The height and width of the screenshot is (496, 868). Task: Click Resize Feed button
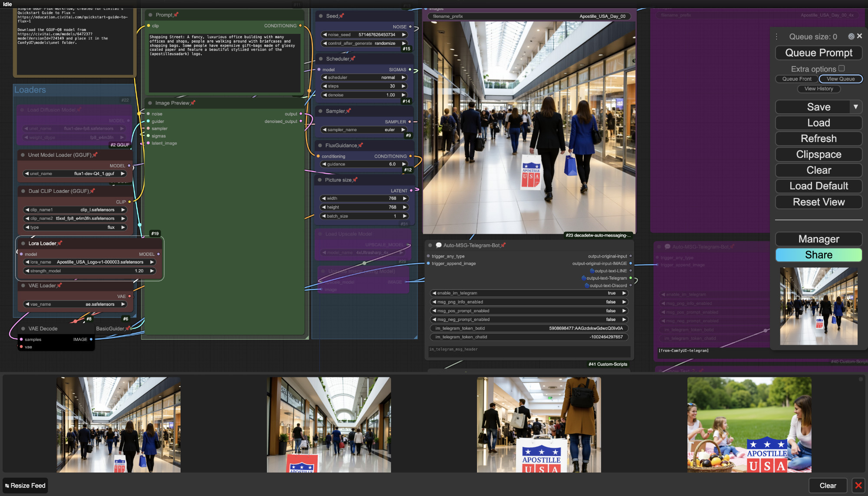[25, 486]
